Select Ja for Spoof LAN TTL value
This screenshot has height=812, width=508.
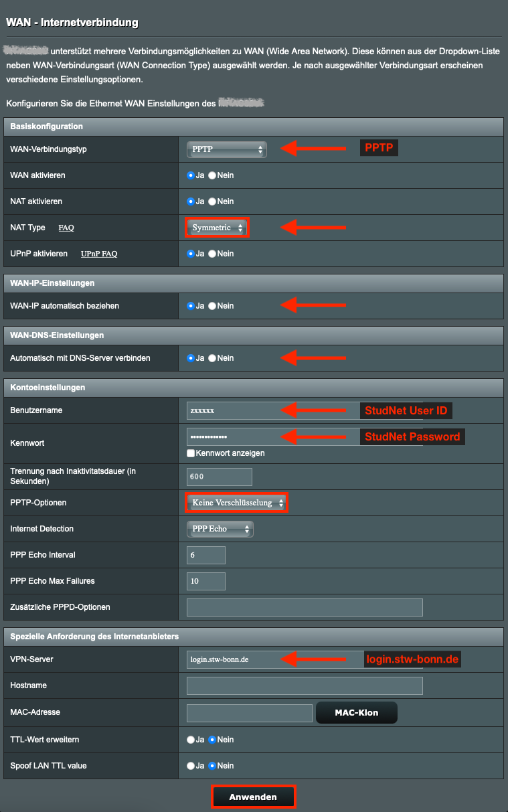191,766
